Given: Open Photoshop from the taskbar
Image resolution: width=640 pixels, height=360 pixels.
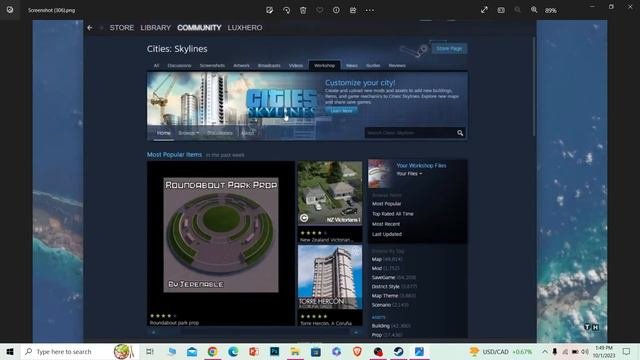Looking at the screenshot, I should [x=274, y=351].
